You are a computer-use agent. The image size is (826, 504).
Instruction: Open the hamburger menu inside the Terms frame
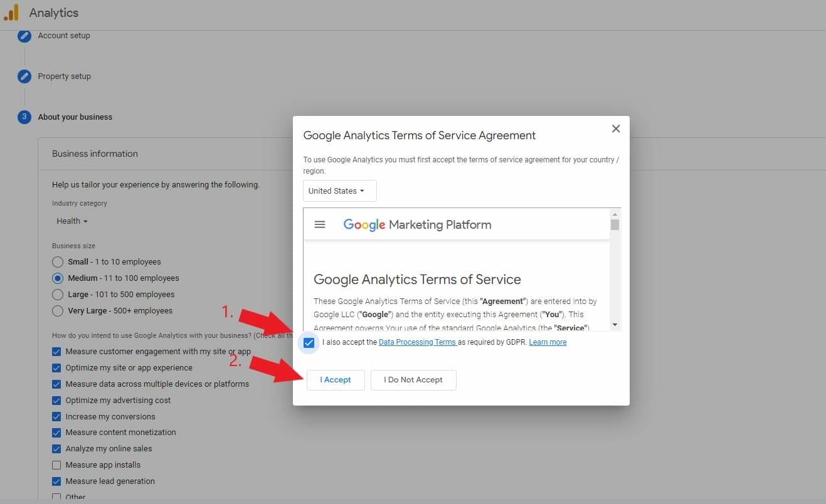point(320,224)
